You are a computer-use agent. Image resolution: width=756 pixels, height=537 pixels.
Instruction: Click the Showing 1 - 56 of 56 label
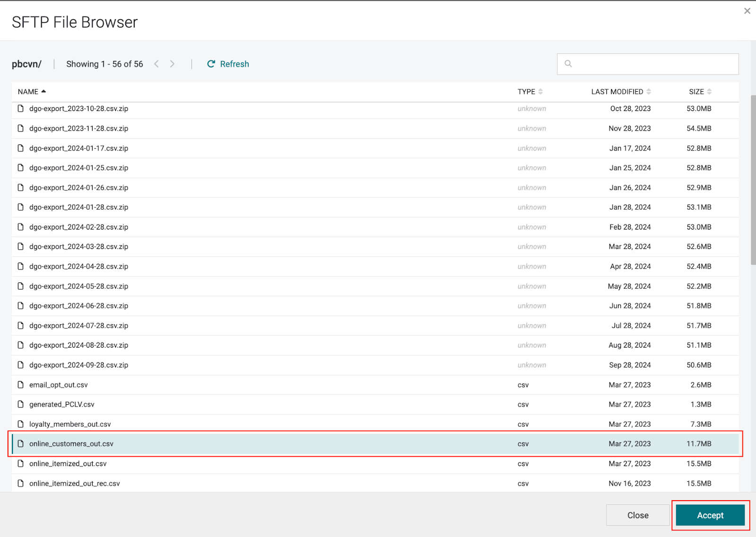point(104,64)
